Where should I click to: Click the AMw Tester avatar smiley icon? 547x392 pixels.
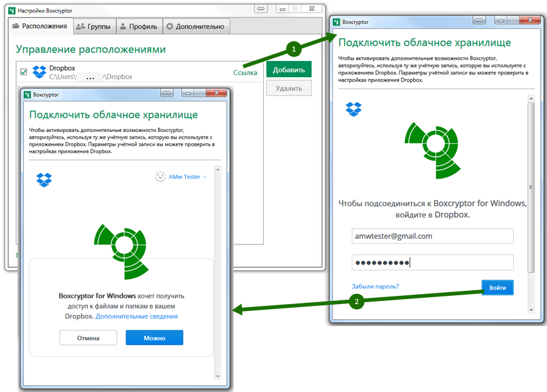tap(160, 177)
